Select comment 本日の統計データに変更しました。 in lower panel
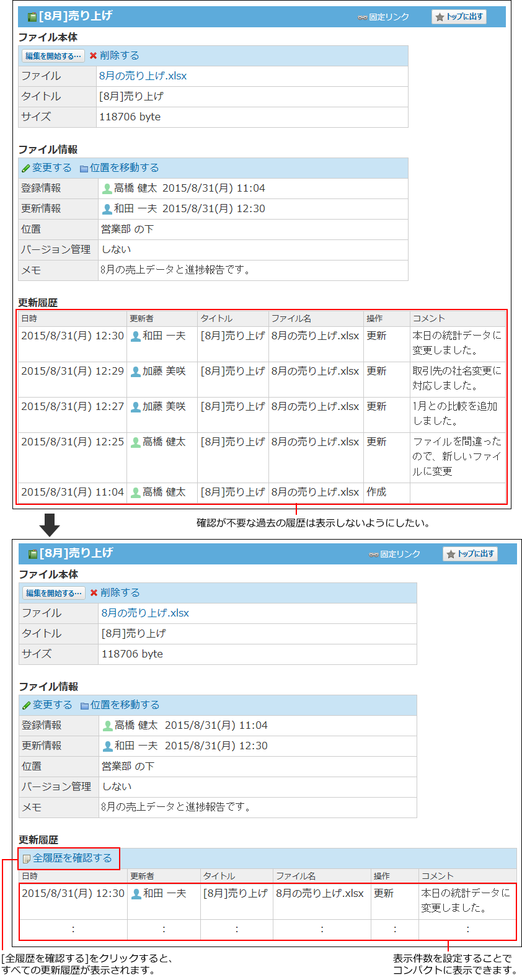 [466, 901]
